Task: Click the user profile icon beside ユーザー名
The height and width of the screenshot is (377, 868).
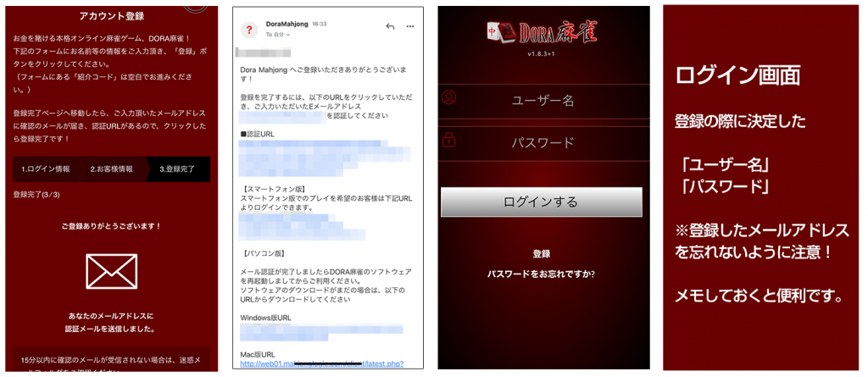Action: pos(449,97)
